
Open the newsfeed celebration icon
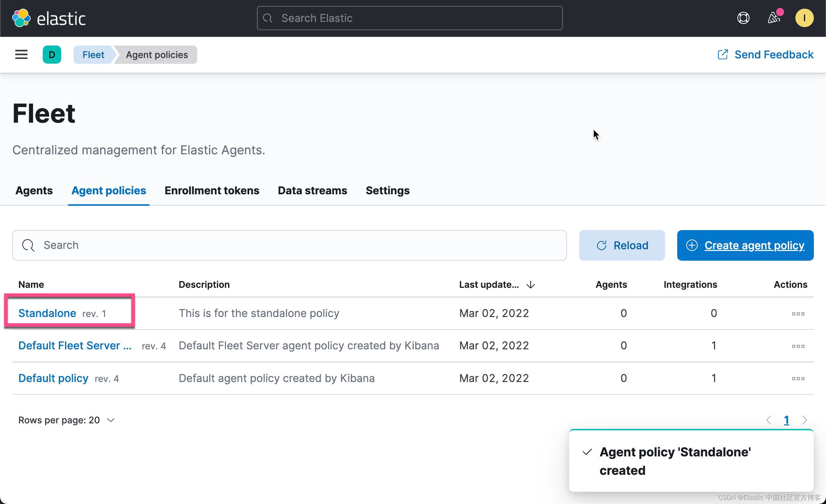pyautogui.click(x=774, y=18)
